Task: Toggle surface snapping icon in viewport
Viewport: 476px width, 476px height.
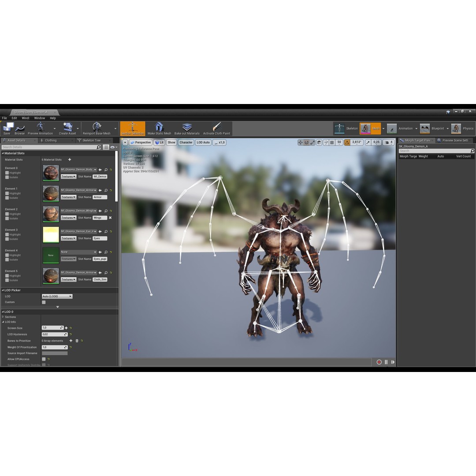Action: (x=326, y=142)
